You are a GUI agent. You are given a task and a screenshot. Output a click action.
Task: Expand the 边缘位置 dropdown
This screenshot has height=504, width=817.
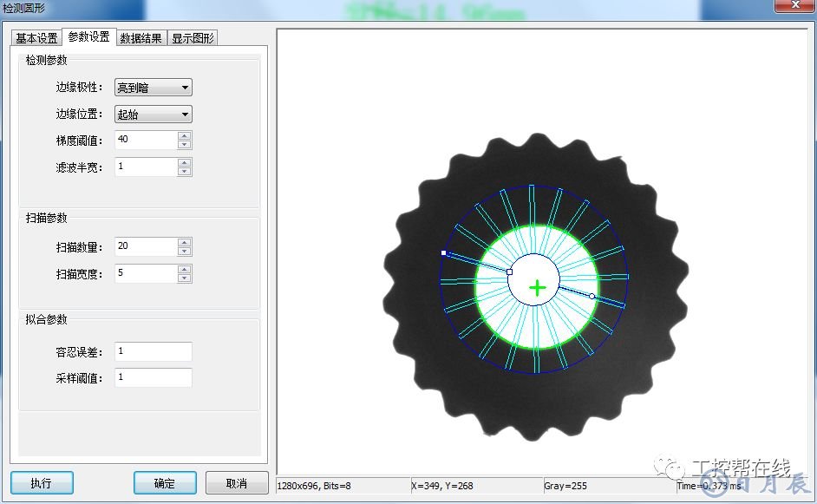click(154, 115)
